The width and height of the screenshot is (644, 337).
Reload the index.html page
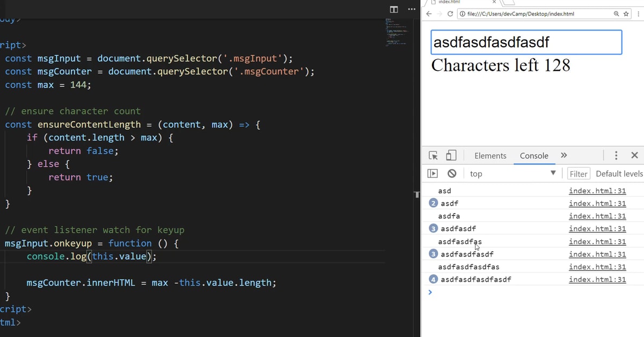click(450, 13)
